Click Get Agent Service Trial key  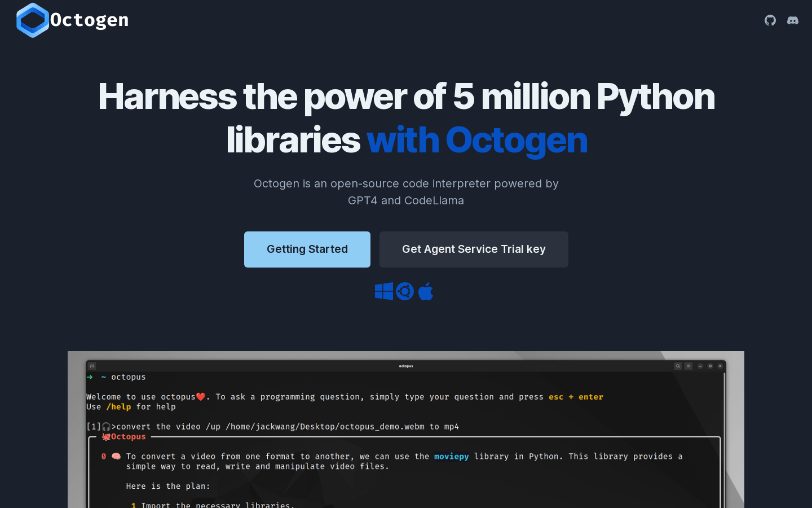(474, 249)
